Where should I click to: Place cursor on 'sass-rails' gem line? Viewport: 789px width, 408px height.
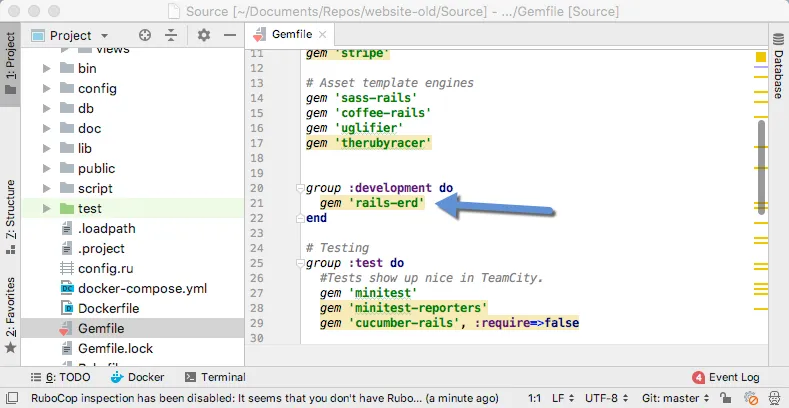pyautogui.click(x=361, y=98)
